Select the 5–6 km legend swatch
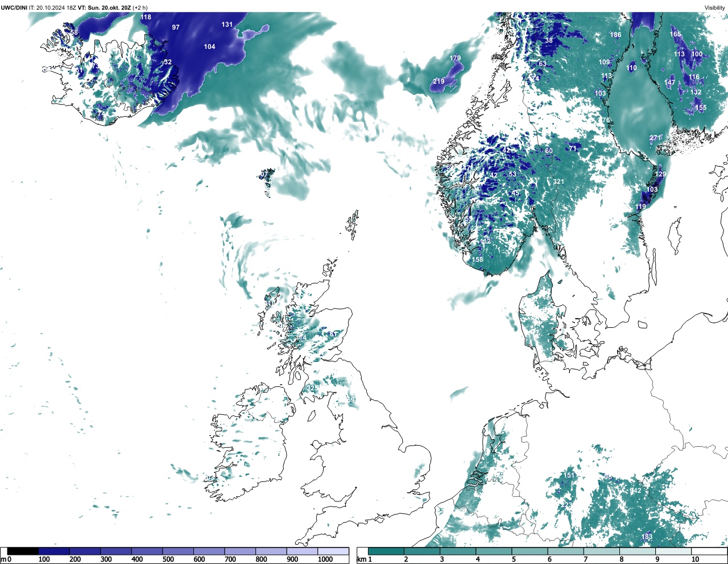Viewport: 728px width, 564px height. [530, 551]
